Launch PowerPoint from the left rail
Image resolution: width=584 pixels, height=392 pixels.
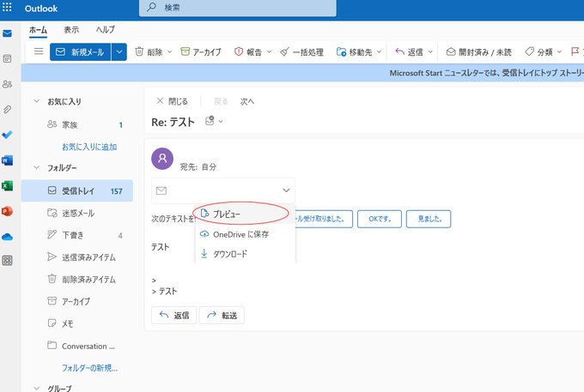coord(7,211)
